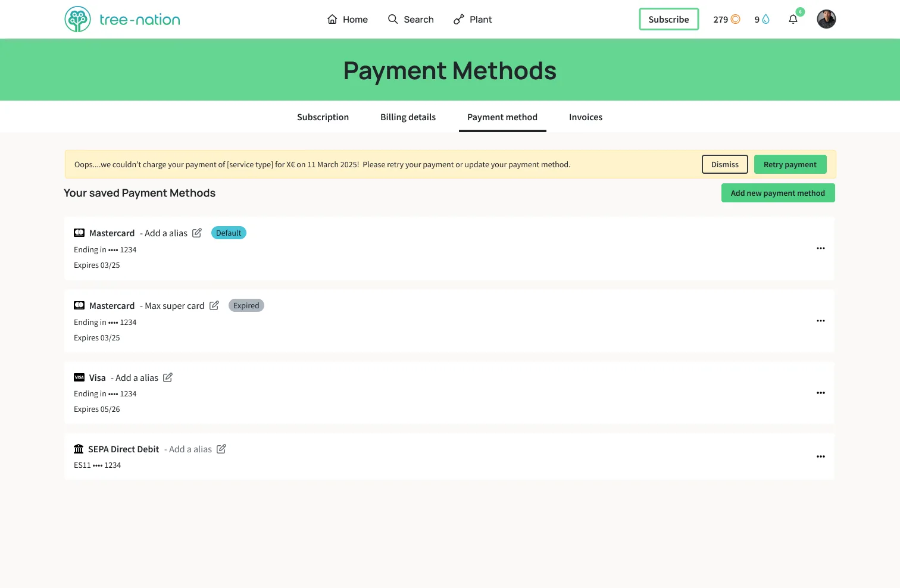Click Add new payment method

click(x=778, y=193)
